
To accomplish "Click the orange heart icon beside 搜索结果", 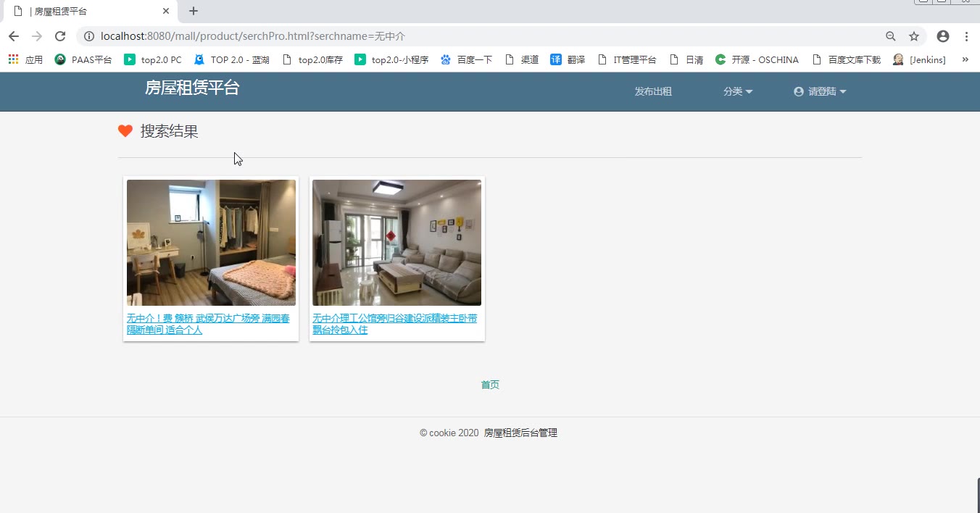I will 125,131.
